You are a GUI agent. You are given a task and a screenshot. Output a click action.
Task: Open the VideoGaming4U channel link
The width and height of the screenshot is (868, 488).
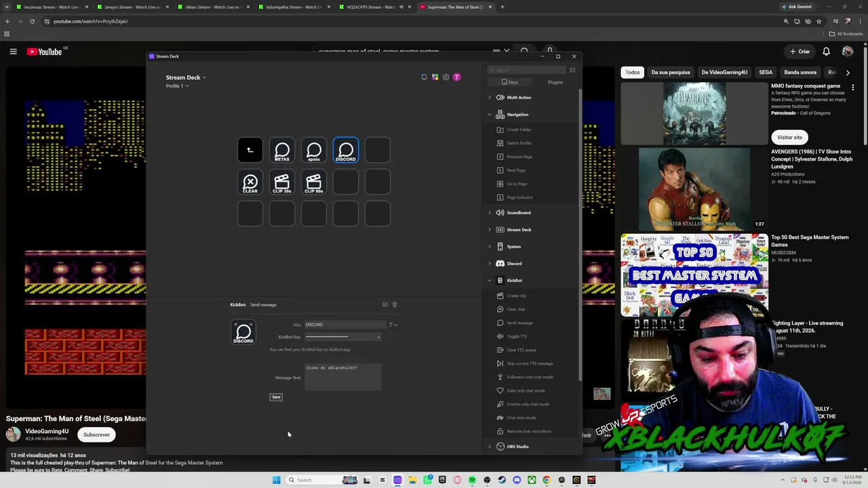47,431
